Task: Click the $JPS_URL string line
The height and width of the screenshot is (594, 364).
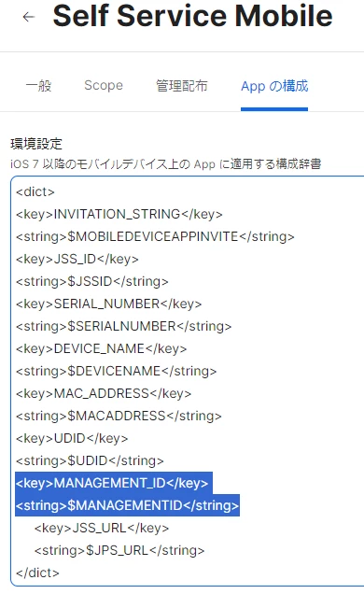Action: click(x=119, y=550)
